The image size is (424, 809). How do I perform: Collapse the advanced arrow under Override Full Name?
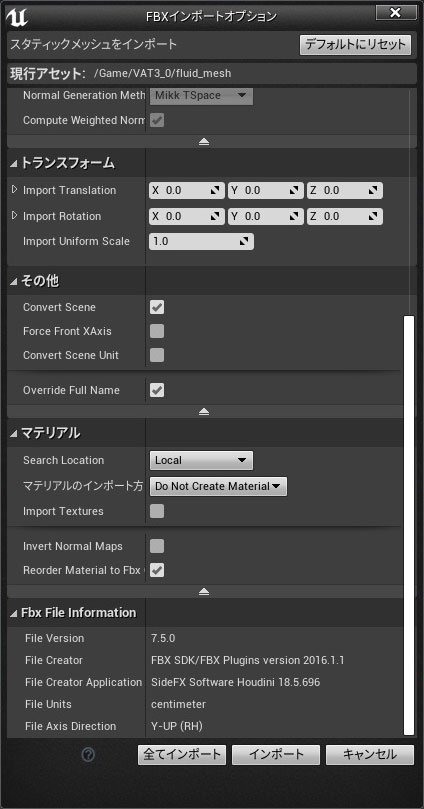point(204,412)
